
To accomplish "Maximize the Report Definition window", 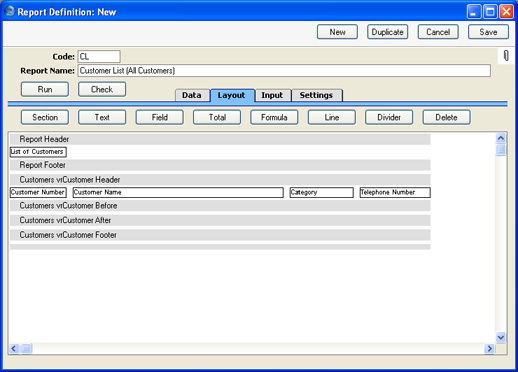I will [x=490, y=12].
